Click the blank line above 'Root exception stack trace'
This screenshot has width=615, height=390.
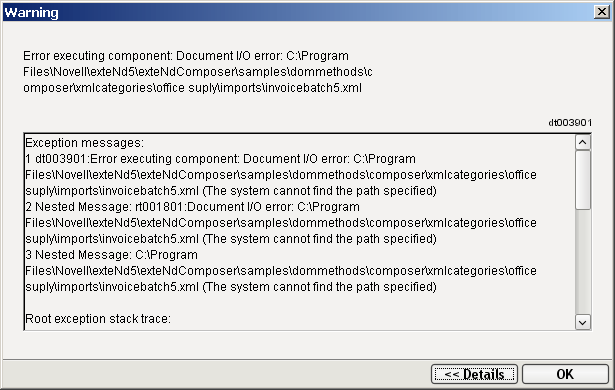click(300, 303)
